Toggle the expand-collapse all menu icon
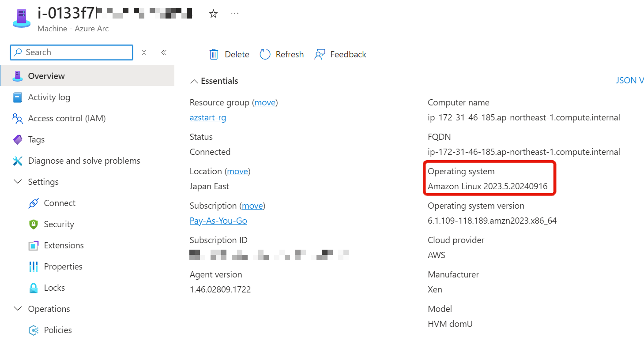This screenshot has width=644, height=337. (x=144, y=52)
